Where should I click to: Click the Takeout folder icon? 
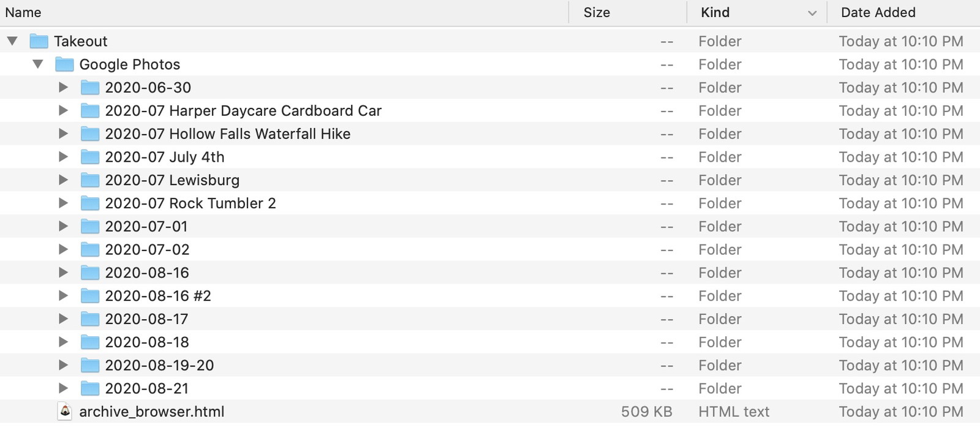coord(40,41)
